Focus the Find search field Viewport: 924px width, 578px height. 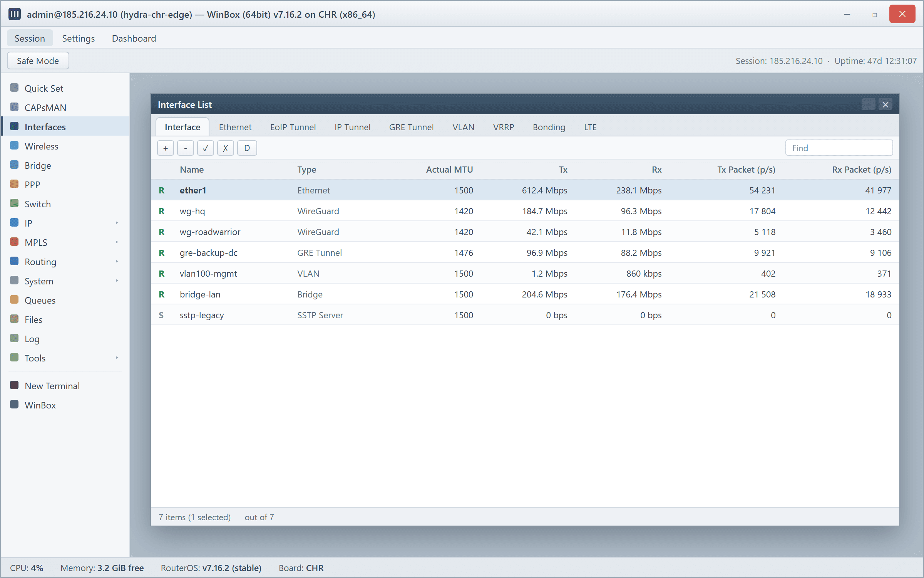click(x=839, y=148)
